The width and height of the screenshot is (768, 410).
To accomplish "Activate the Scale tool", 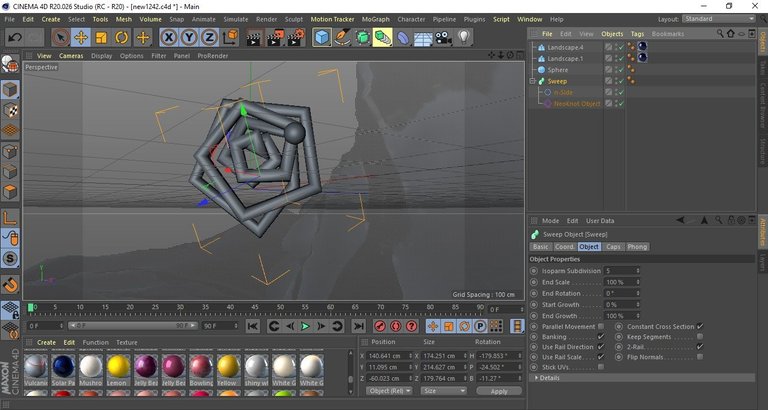I will point(101,37).
